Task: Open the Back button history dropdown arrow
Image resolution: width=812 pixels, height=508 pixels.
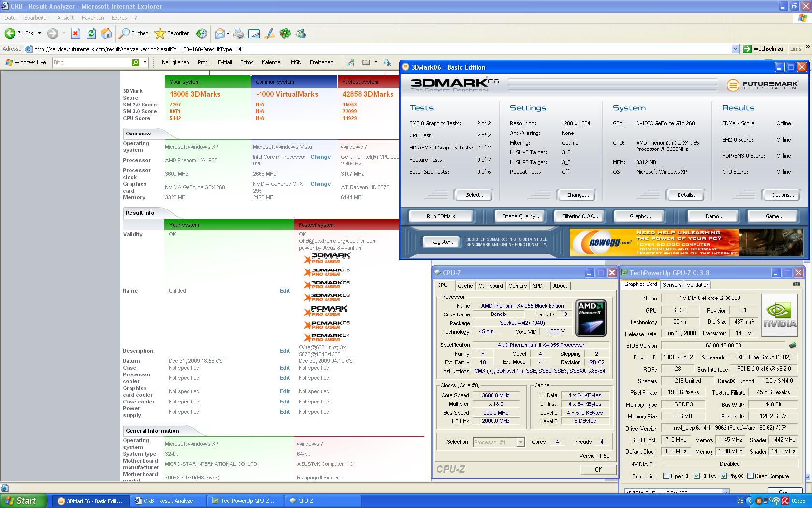Action: [x=39, y=33]
